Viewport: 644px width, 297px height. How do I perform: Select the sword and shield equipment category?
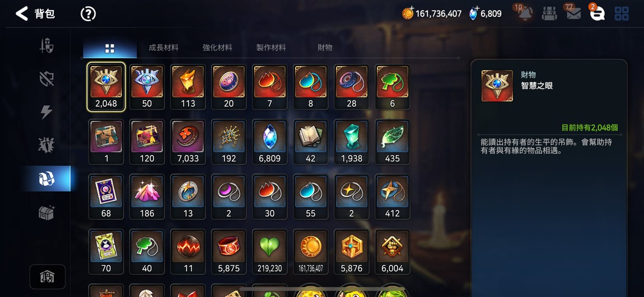click(x=46, y=46)
